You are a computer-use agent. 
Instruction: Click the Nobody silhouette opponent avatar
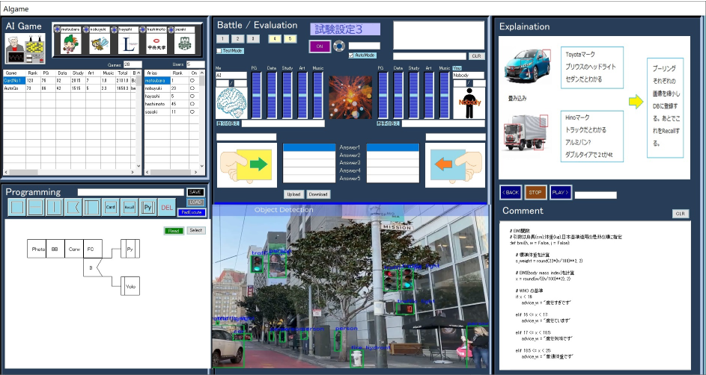click(x=469, y=103)
